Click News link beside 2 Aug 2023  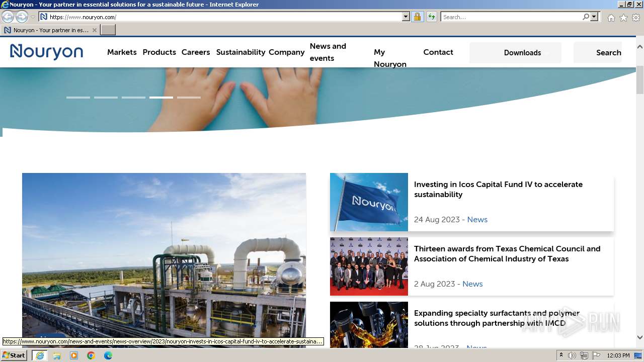pos(472,284)
